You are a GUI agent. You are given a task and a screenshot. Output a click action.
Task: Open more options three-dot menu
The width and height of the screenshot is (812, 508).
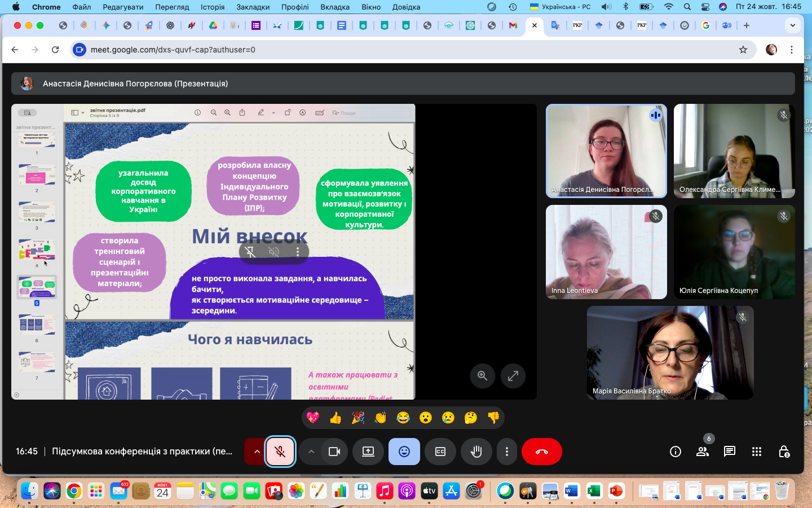tap(507, 452)
